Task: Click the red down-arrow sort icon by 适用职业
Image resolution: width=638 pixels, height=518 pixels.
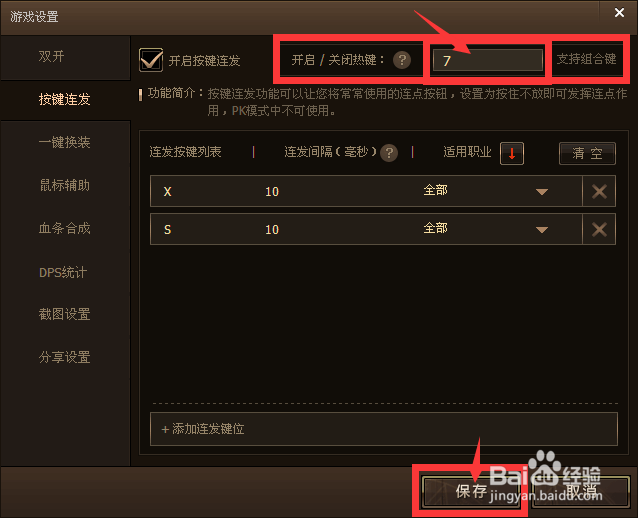Action: click(511, 153)
